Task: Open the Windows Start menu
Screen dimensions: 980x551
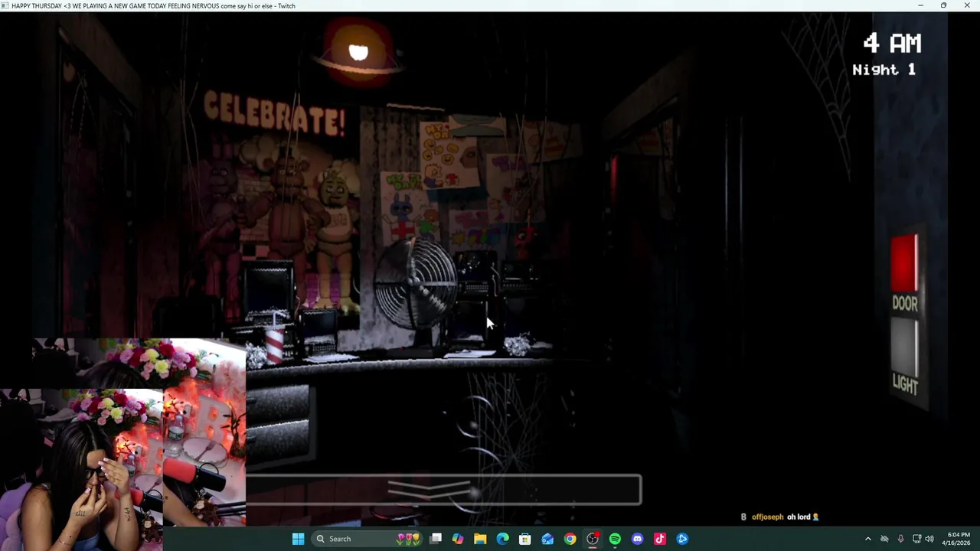Action: tap(298, 539)
